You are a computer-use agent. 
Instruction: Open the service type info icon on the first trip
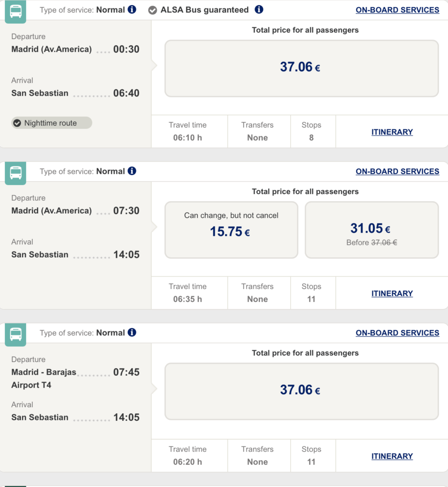pos(132,10)
